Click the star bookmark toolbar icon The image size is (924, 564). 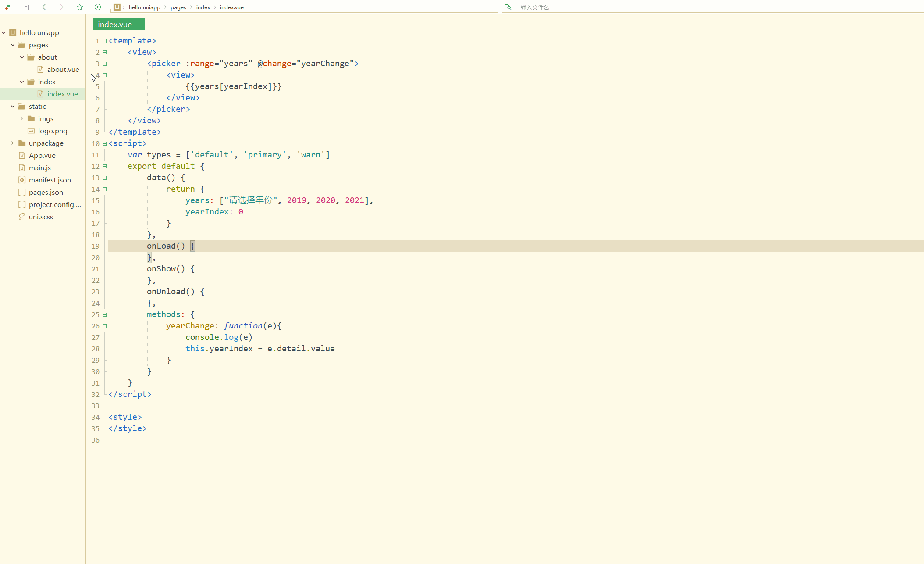point(80,7)
